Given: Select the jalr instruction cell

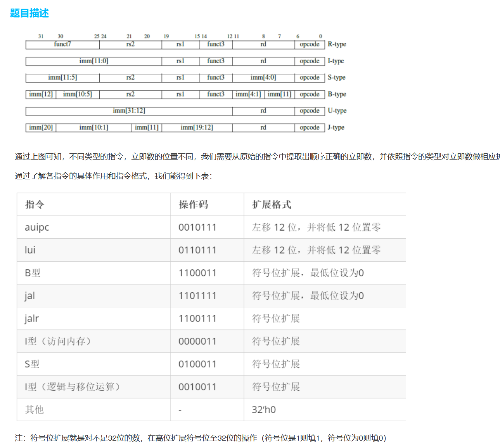Looking at the screenshot, I should pos(32,319).
